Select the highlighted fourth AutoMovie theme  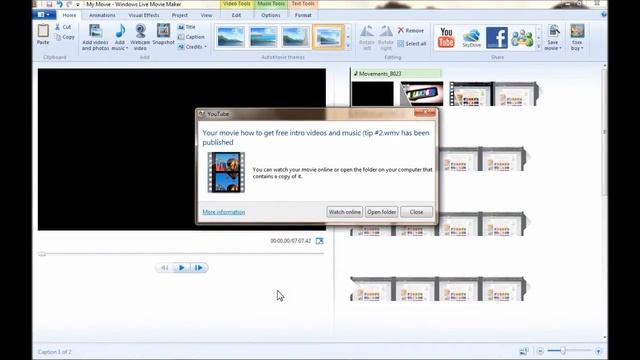click(328, 37)
